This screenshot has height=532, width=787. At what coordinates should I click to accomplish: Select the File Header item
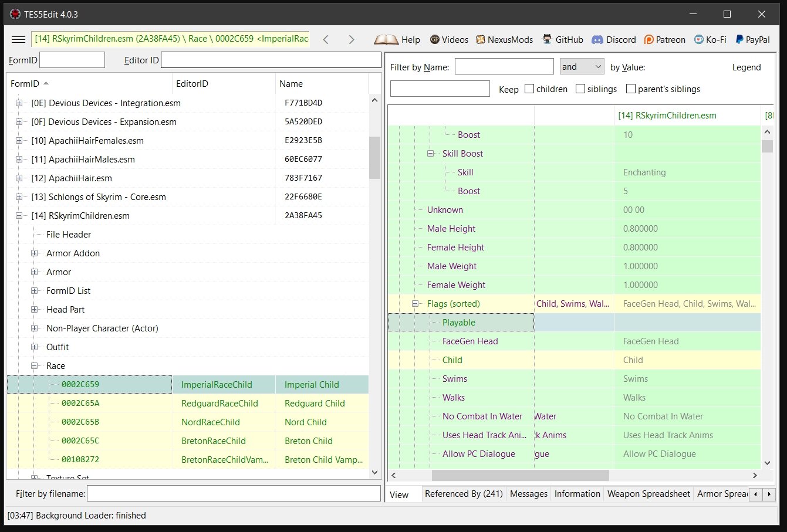pyautogui.click(x=69, y=234)
